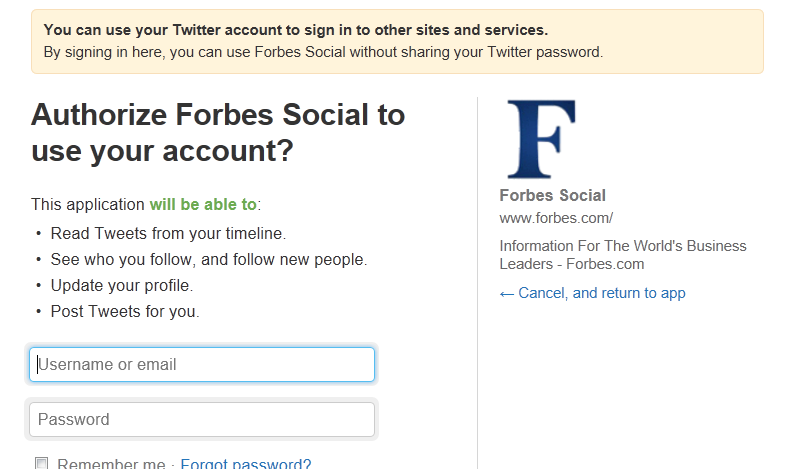Click the Forbes.com business leaders description
The height and width of the screenshot is (469, 800).
[x=622, y=255]
